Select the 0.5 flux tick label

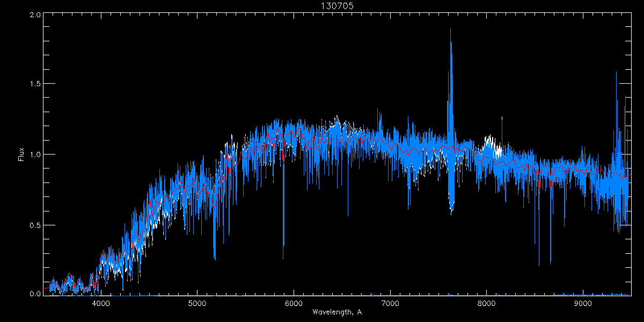35,225
